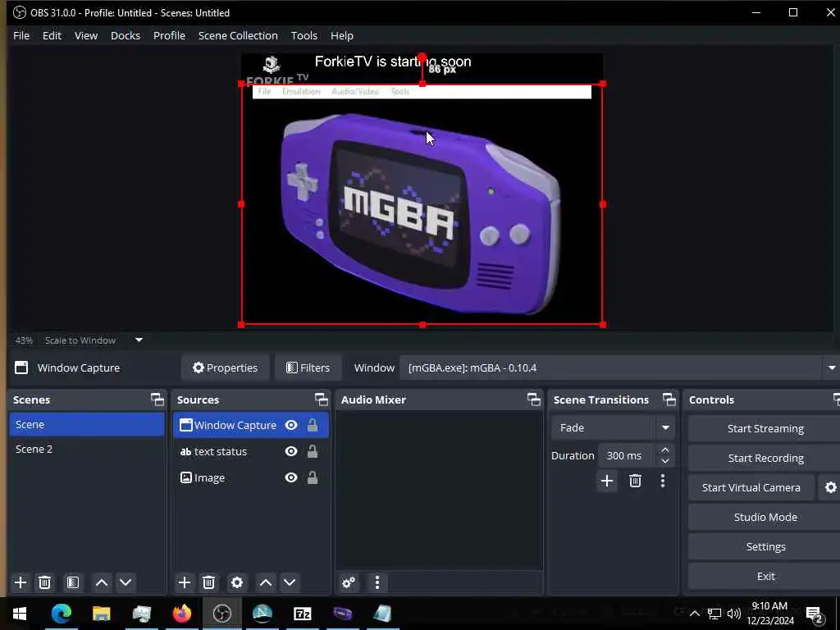This screenshot has height=630, width=840.
Task: Open transition properties three-dot menu
Action: point(663,481)
